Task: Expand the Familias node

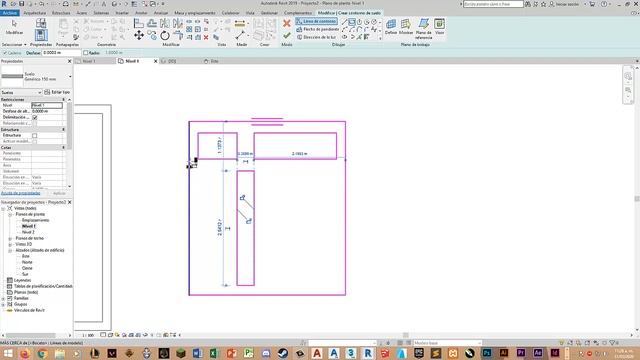Action: tap(3, 298)
